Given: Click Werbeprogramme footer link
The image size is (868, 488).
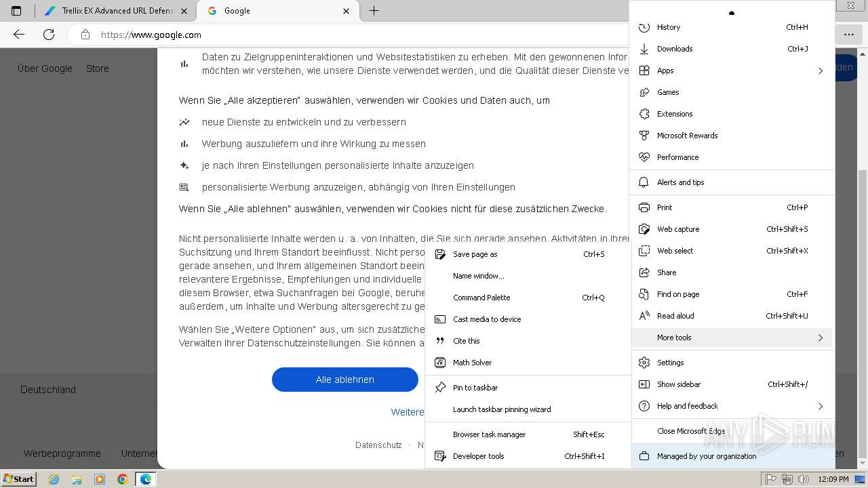Looking at the screenshot, I should coord(62,453).
